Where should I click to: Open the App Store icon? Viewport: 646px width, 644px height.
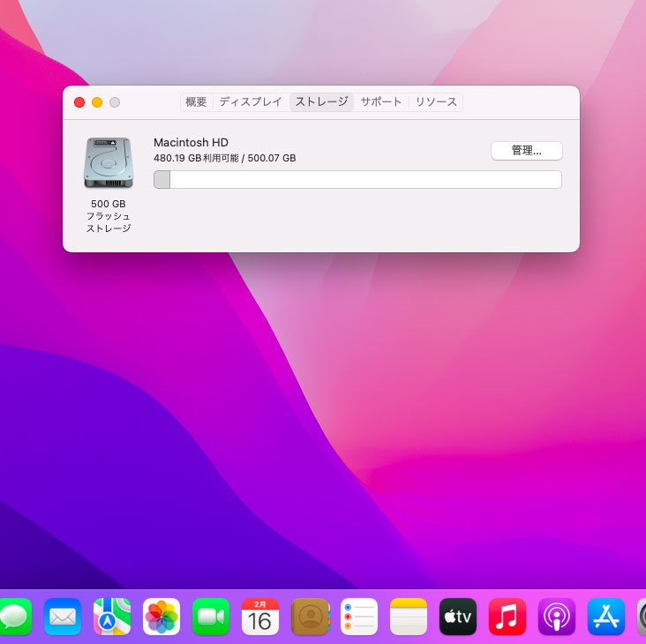pyautogui.click(x=606, y=617)
